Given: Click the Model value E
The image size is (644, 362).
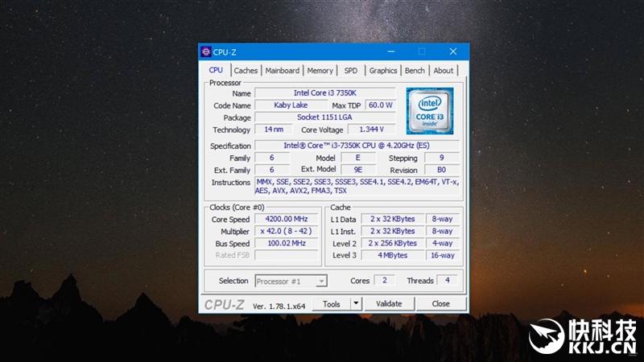Looking at the screenshot, I should coord(357,158).
